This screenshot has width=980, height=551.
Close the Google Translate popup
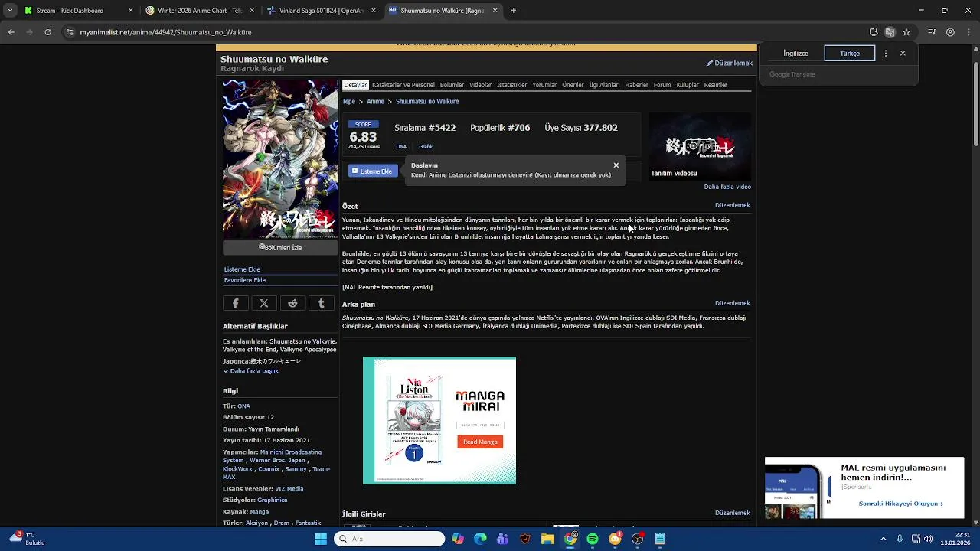[x=903, y=54]
